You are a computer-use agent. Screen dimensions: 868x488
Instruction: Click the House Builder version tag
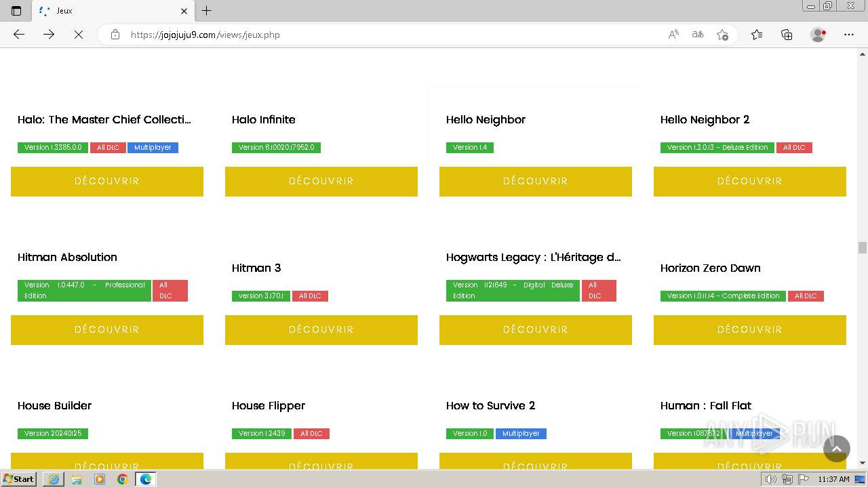click(53, 434)
